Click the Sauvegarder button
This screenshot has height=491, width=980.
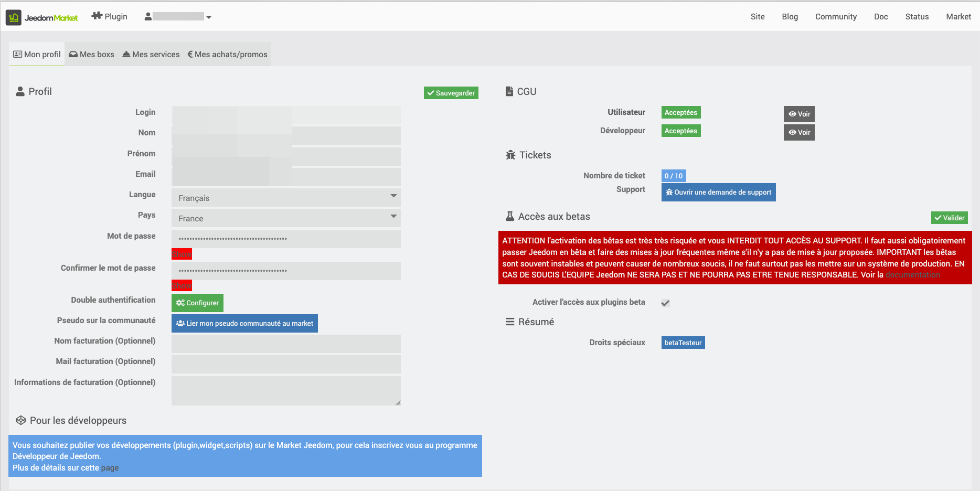tap(451, 93)
